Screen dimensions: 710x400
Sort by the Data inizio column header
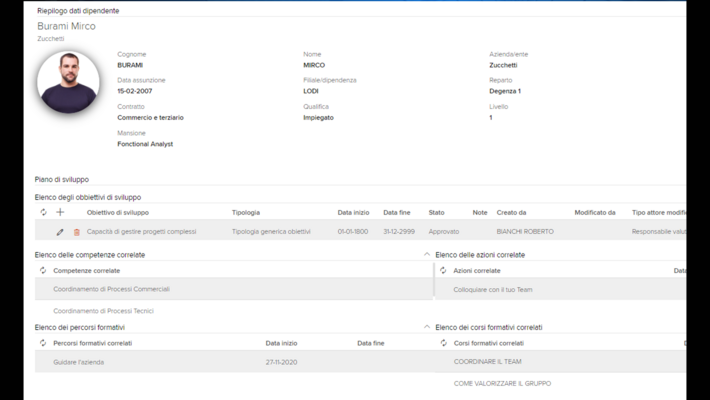(x=353, y=212)
